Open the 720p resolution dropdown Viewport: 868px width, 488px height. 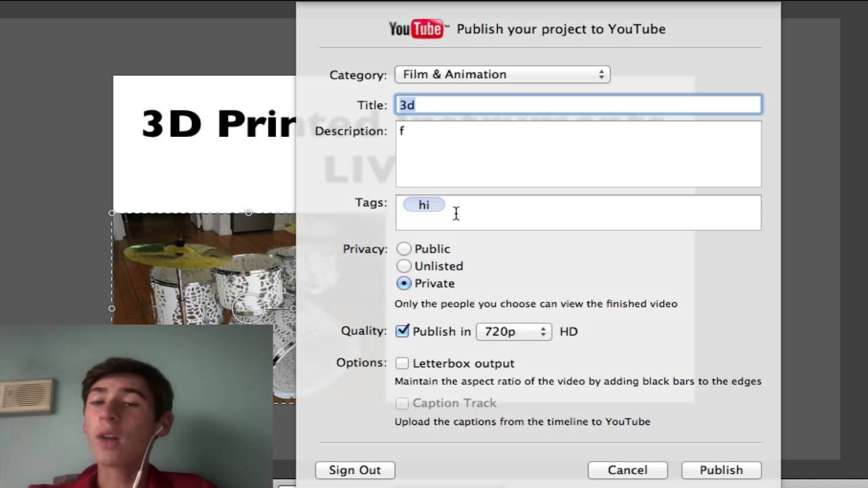pyautogui.click(x=514, y=331)
